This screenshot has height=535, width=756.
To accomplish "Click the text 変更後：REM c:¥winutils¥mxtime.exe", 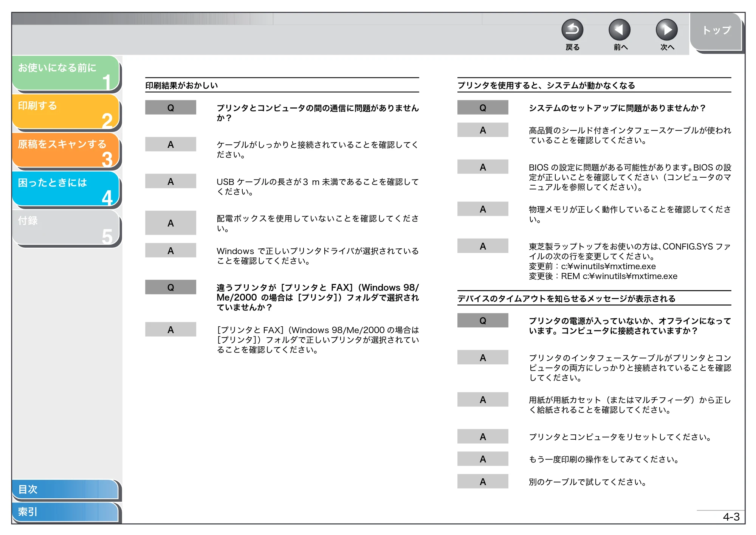I will pyautogui.click(x=603, y=276).
